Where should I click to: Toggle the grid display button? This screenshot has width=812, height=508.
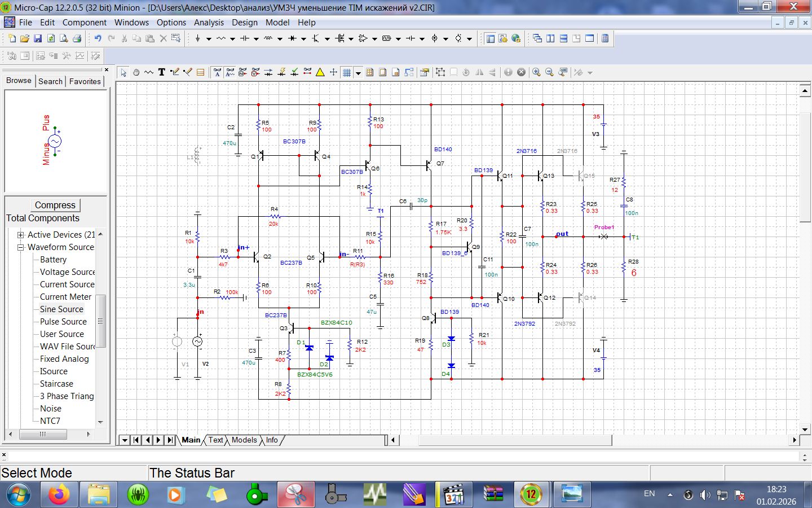(347, 72)
